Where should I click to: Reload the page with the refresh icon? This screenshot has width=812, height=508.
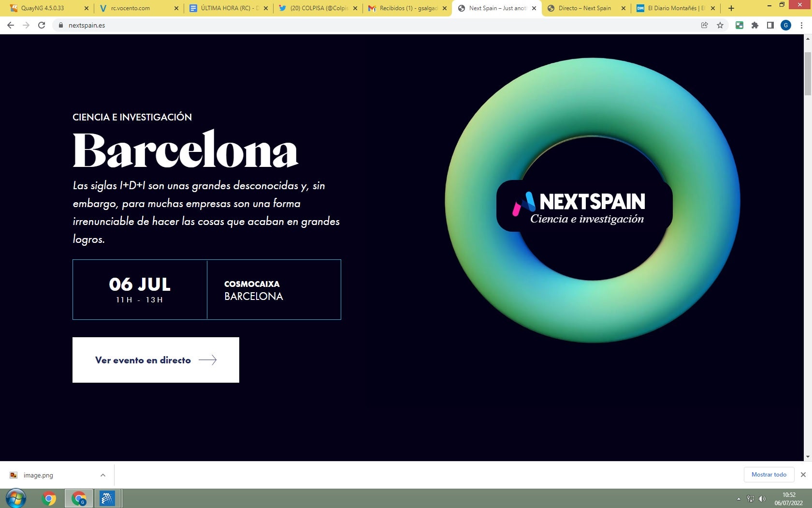(41, 25)
